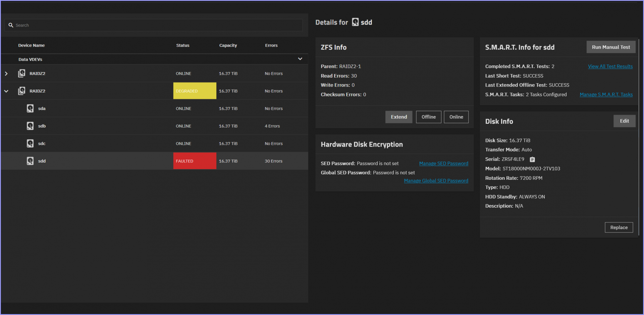Click the DEGRADED RAIDZ2 vdev icon
644x315 pixels.
tap(22, 91)
